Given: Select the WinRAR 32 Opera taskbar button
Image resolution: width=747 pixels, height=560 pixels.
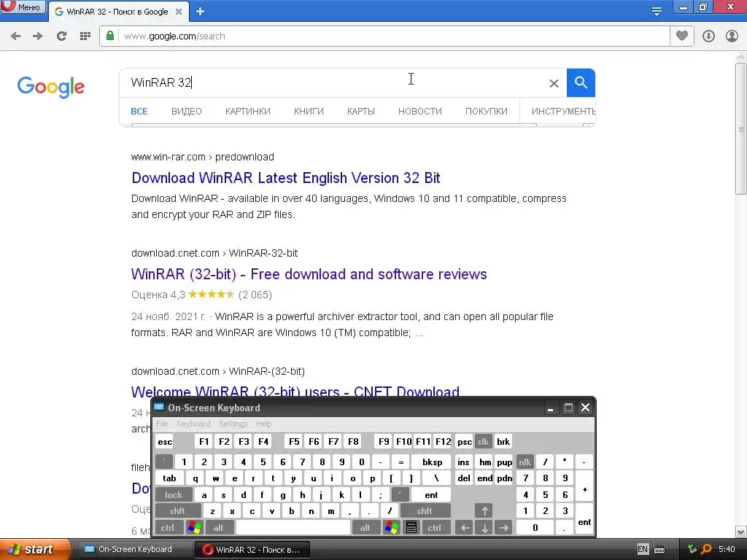Looking at the screenshot, I should click(x=252, y=550).
